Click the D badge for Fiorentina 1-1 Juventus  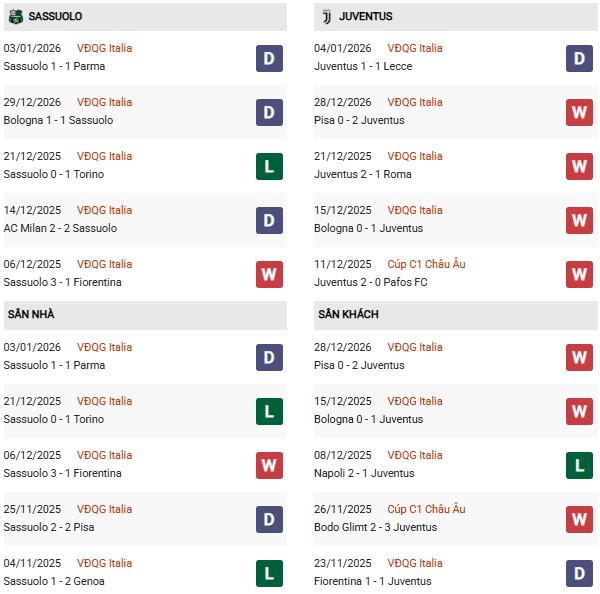(579, 573)
